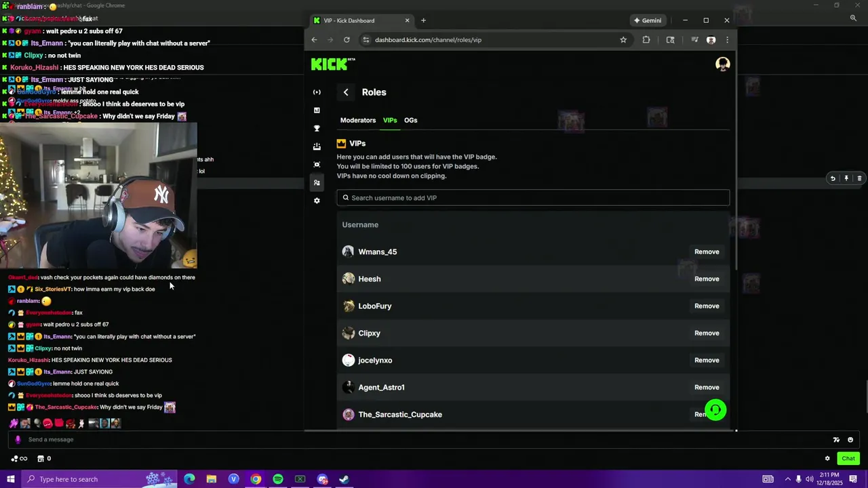Open Chrome media controls icon

(x=694, y=40)
